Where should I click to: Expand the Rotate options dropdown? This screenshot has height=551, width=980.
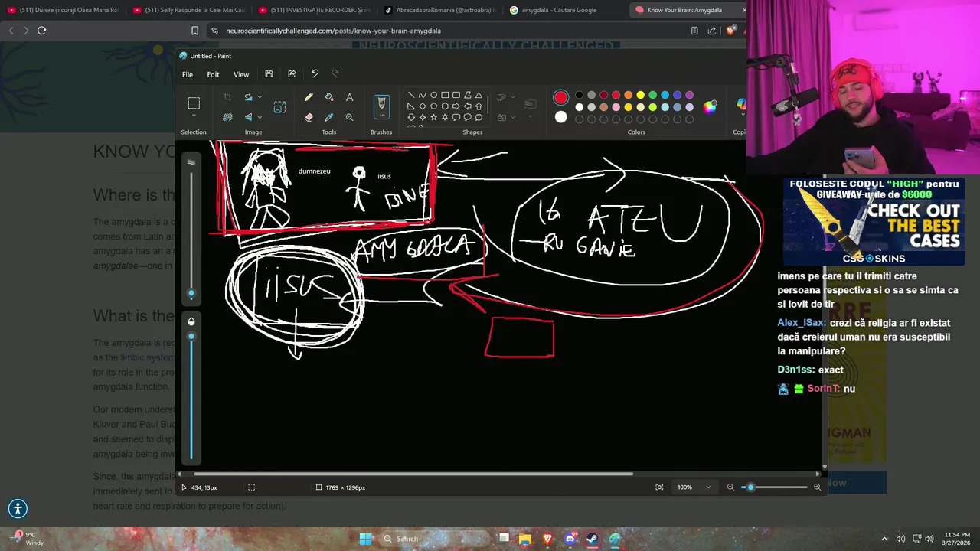click(x=260, y=97)
